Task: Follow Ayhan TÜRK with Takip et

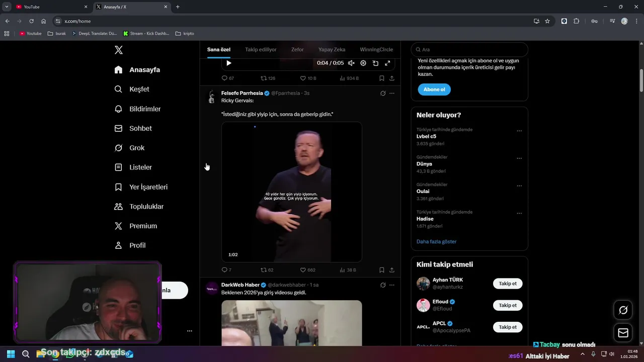Action: (x=508, y=284)
